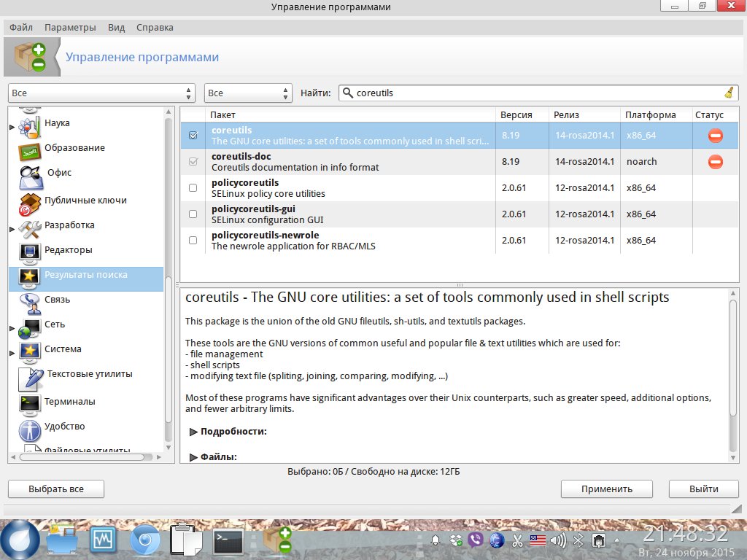Select the Образование category icon

click(29, 151)
